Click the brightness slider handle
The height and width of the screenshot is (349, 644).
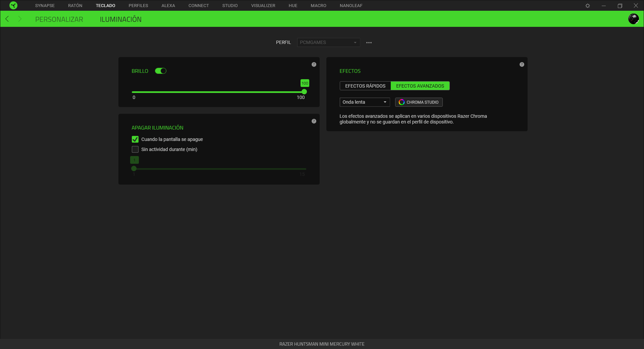(x=304, y=92)
